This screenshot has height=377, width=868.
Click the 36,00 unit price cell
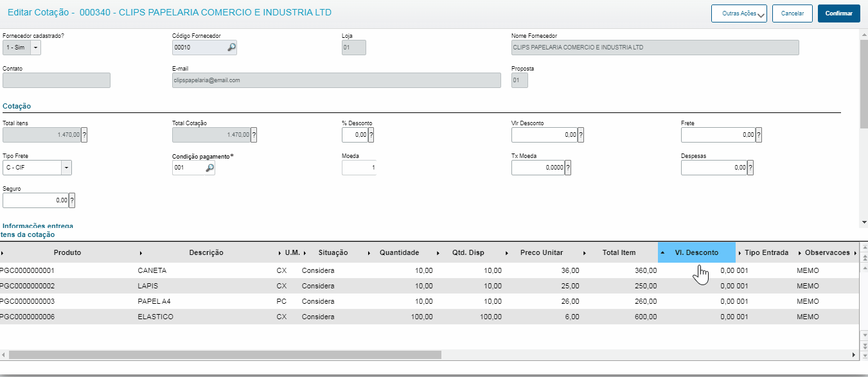542,270
